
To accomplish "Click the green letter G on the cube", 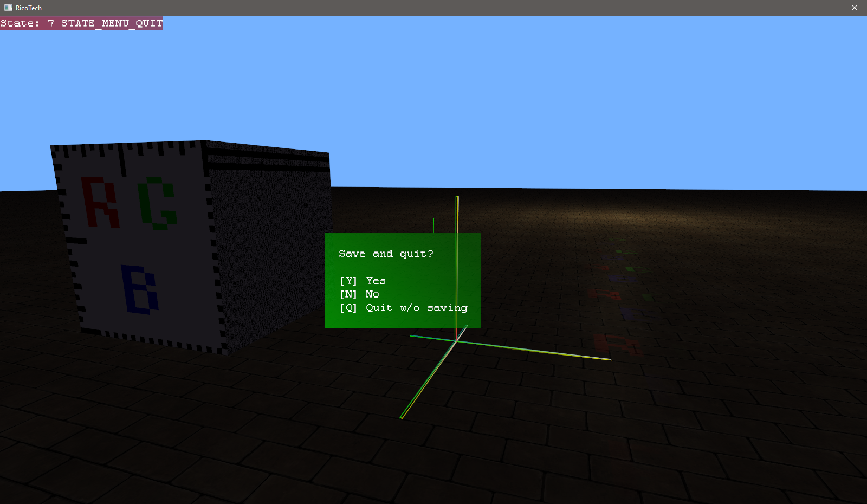I will (x=158, y=204).
